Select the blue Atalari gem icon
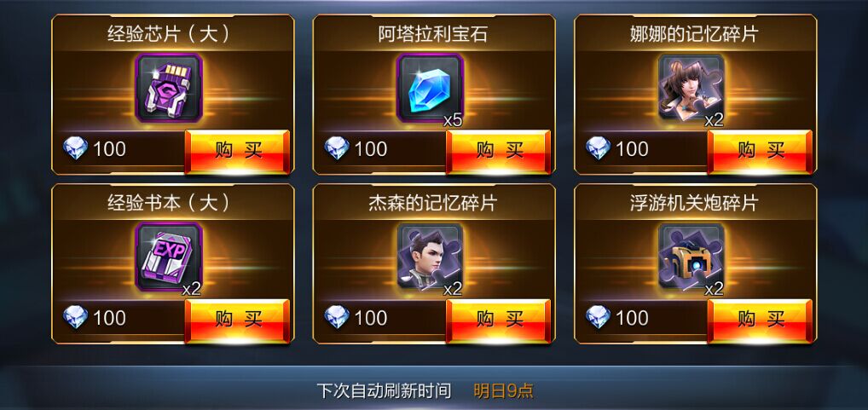This screenshot has width=868, height=410. point(430,89)
